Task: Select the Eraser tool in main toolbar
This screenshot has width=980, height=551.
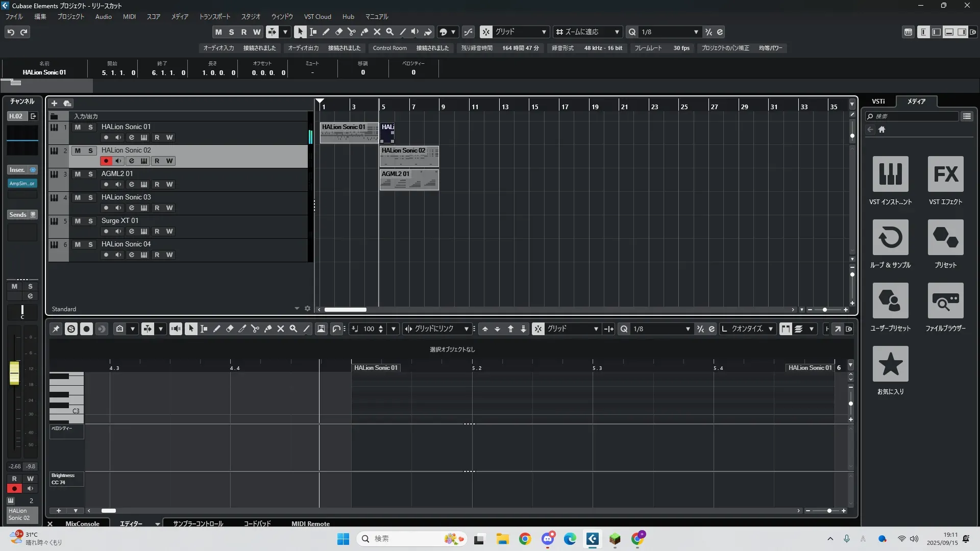Action: pos(338,32)
